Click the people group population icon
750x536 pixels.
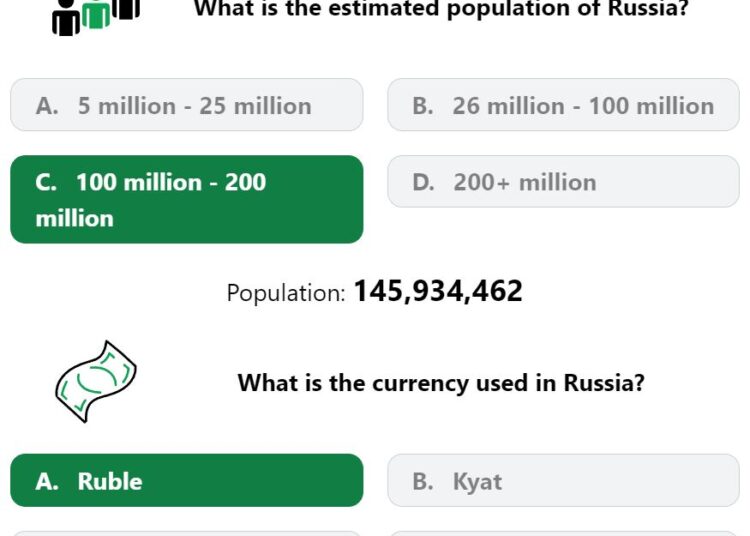[x=96, y=17]
